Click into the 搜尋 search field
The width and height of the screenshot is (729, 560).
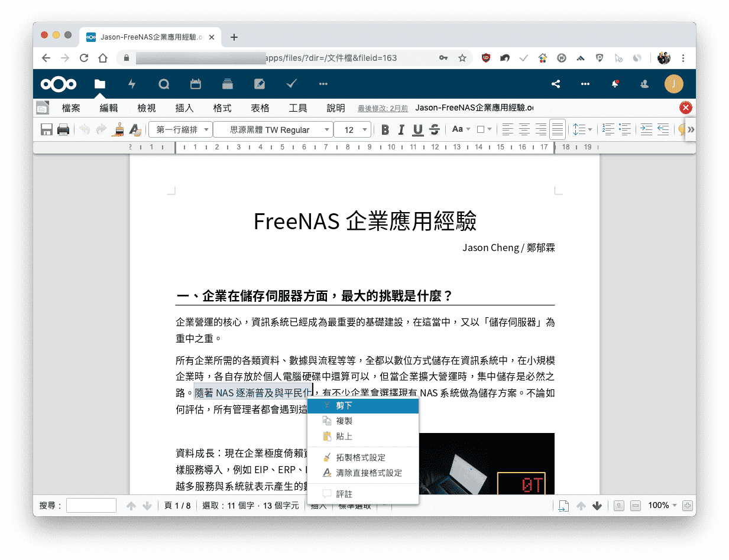tap(91, 505)
